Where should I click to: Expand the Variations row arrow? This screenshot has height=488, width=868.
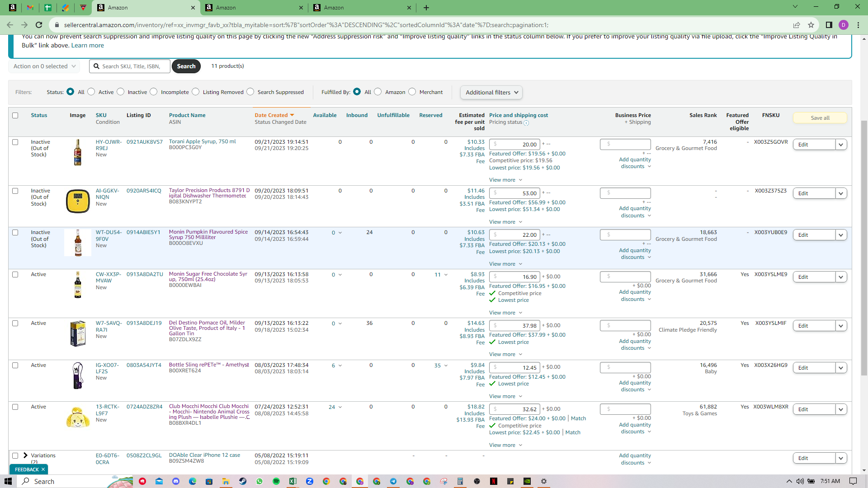[x=26, y=455]
